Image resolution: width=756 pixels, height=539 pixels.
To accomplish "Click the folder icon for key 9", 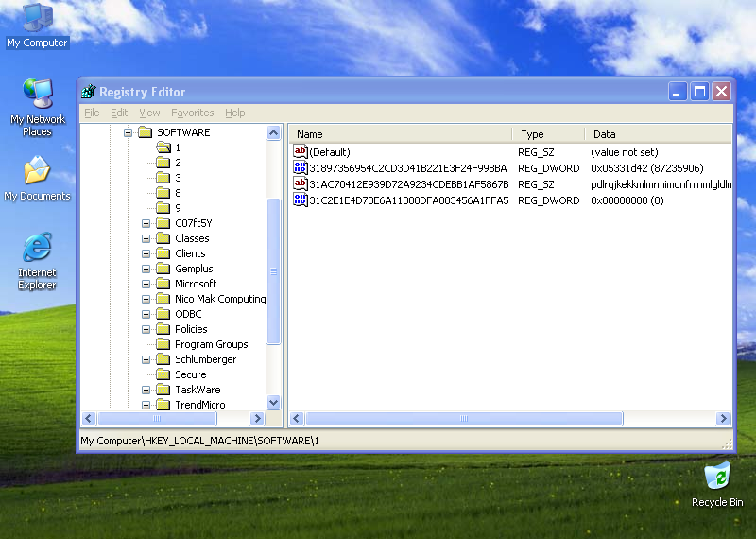I will coord(163,208).
